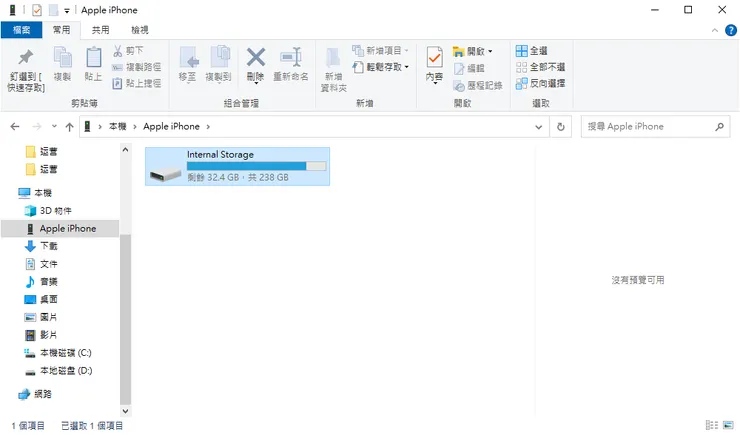Go forward with right arrow

36,126
